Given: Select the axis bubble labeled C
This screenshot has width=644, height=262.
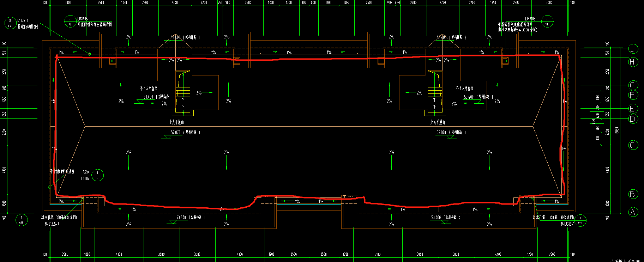Looking at the screenshot, I should pyautogui.click(x=633, y=145).
